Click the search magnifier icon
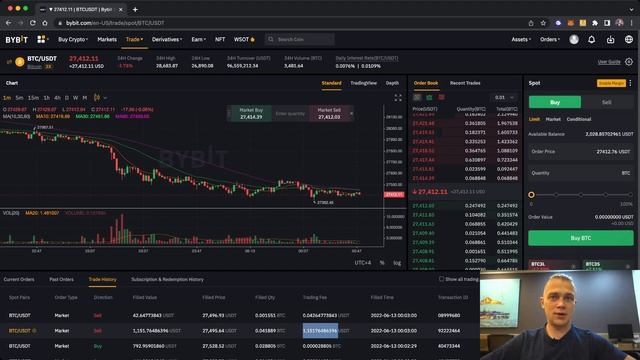This screenshot has width=640, height=360. (271, 40)
